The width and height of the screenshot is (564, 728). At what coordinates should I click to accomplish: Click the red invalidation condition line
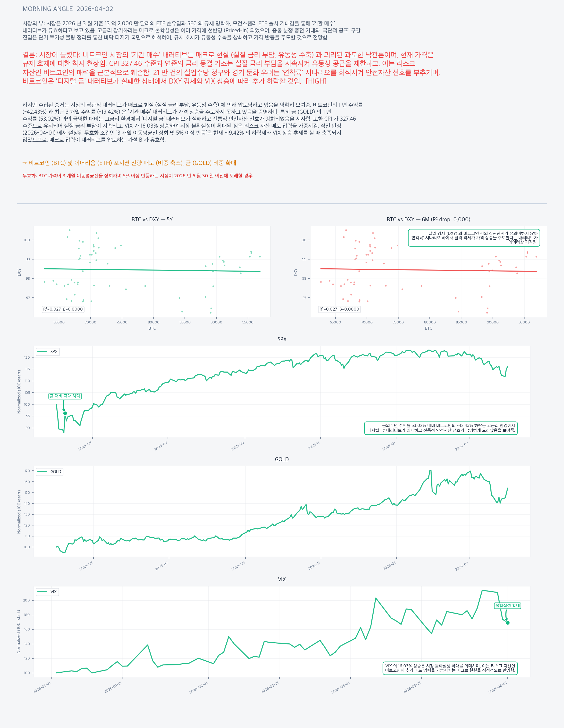(x=137, y=176)
